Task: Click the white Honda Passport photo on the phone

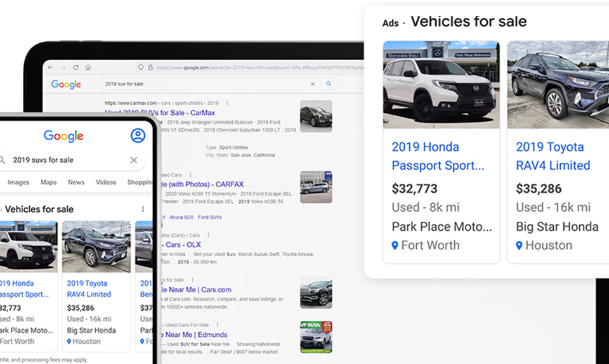Action: point(29,247)
